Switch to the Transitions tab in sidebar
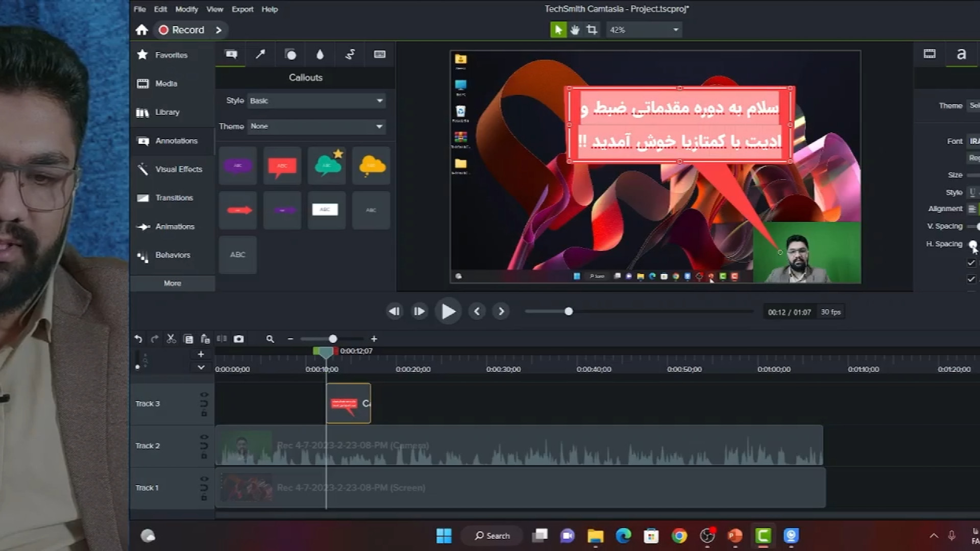Screen dimensions: 980x551 [174, 198]
